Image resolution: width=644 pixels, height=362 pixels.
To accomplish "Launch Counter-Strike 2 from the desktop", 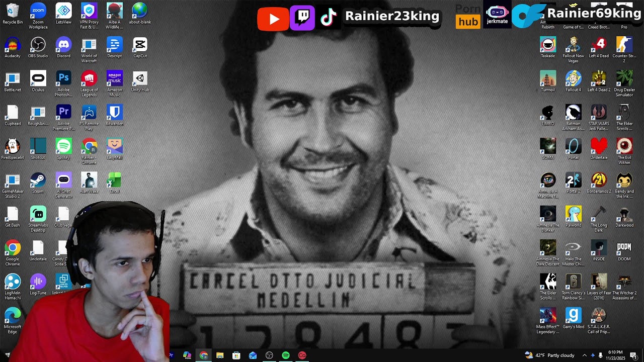I will click(624, 50).
